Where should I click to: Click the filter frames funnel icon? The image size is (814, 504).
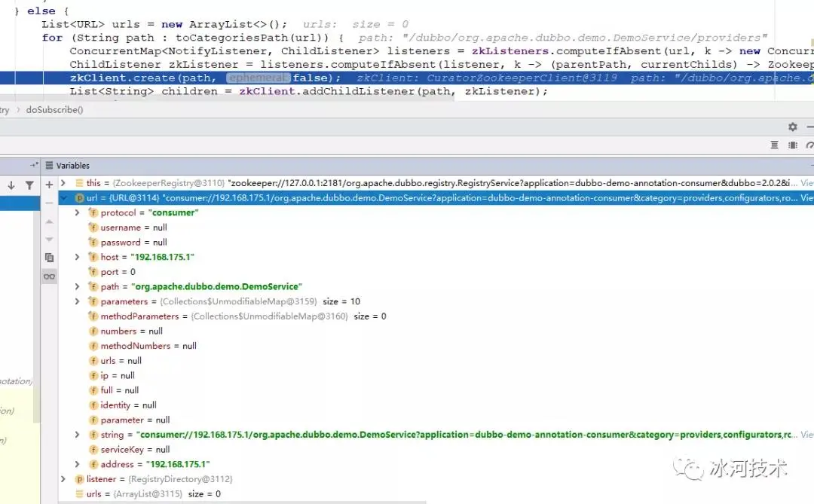tap(29, 185)
